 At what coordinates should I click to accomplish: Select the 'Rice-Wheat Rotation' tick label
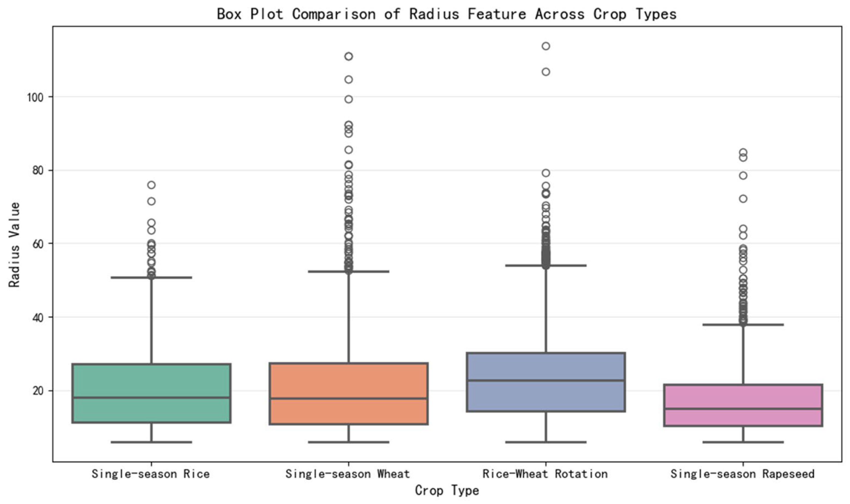coord(545,474)
